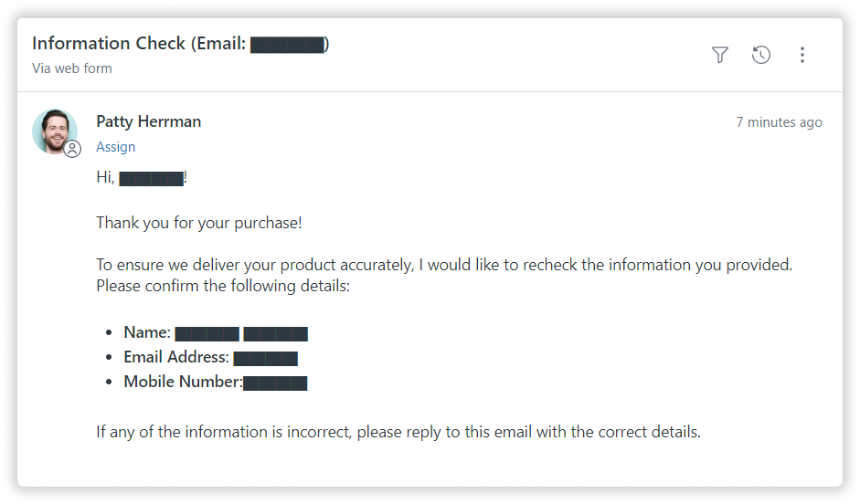Click the 'Thank you for your purchase!' line
This screenshot has width=860, height=504.
[198, 223]
